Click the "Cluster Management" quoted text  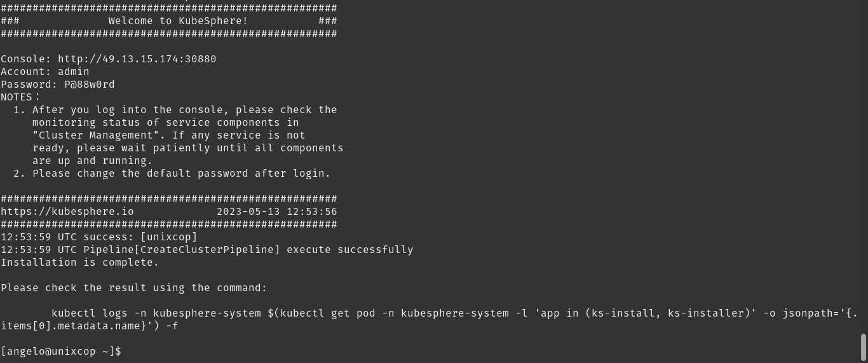pyautogui.click(x=96, y=135)
